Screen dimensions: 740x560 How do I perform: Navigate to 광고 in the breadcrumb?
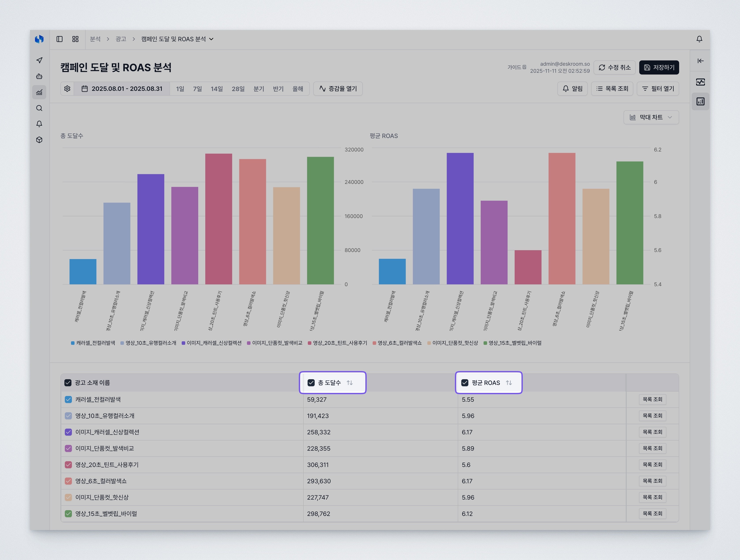(121, 39)
